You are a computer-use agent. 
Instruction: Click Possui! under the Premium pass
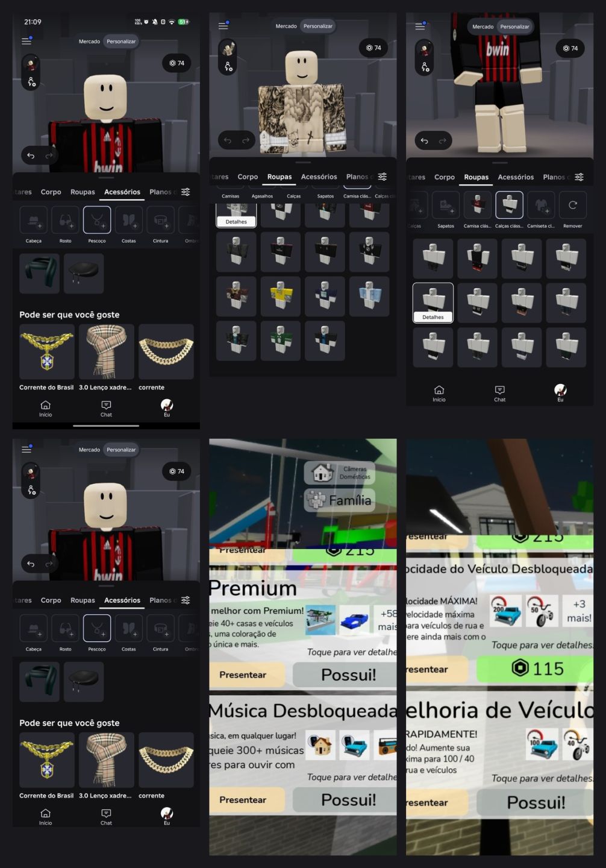coord(345,675)
